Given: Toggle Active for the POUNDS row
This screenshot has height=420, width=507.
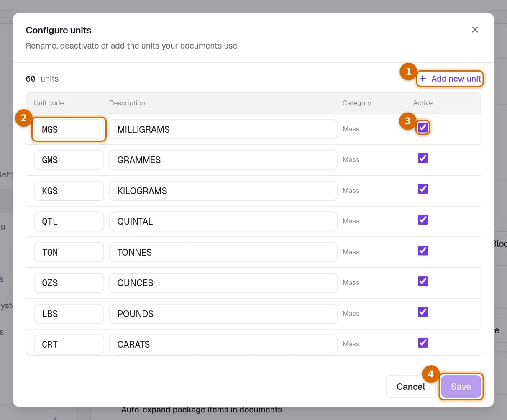Looking at the screenshot, I should tap(423, 312).
